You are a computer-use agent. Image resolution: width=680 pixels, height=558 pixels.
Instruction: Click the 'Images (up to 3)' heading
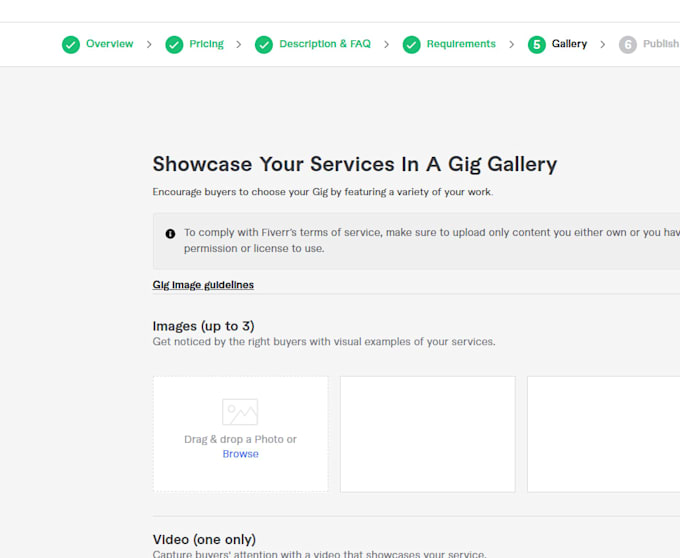pos(203,326)
